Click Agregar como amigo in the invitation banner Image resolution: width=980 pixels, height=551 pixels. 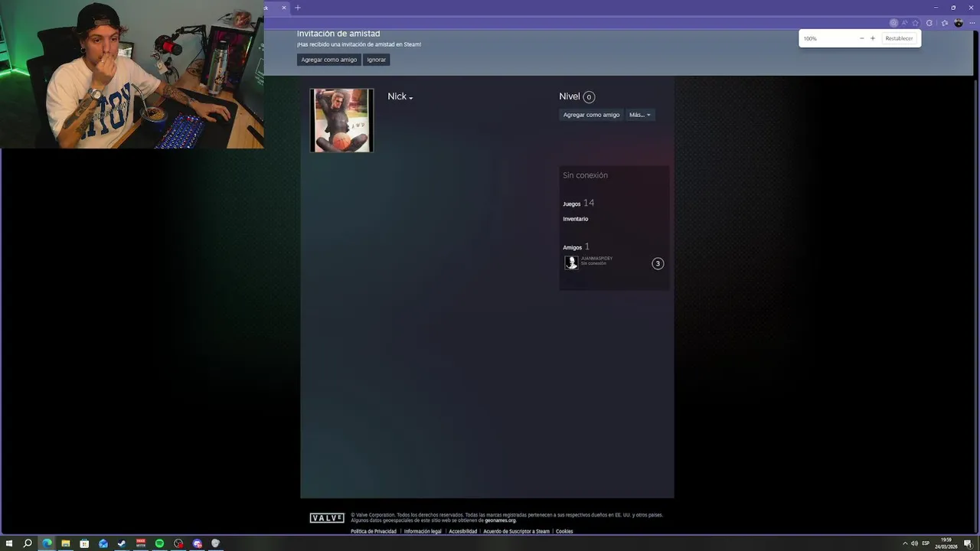(329, 60)
